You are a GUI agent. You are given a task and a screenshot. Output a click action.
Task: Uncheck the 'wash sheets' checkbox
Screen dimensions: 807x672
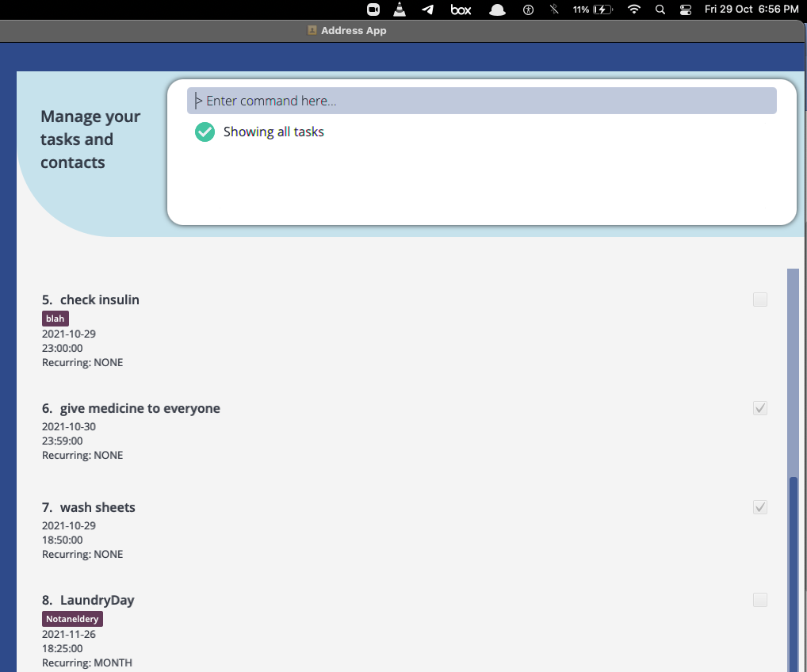click(x=760, y=507)
